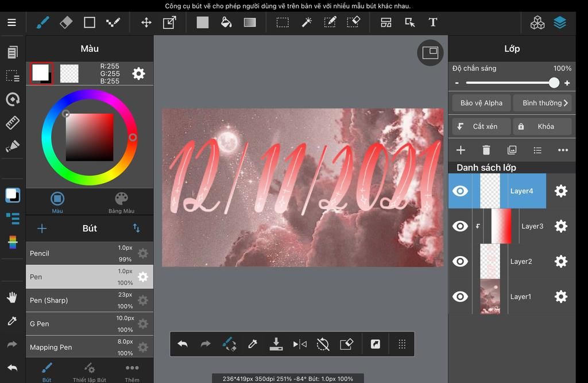Select the comic Panel divide tool
Image resolution: width=588 pixels, height=383 pixels.
[386, 22]
